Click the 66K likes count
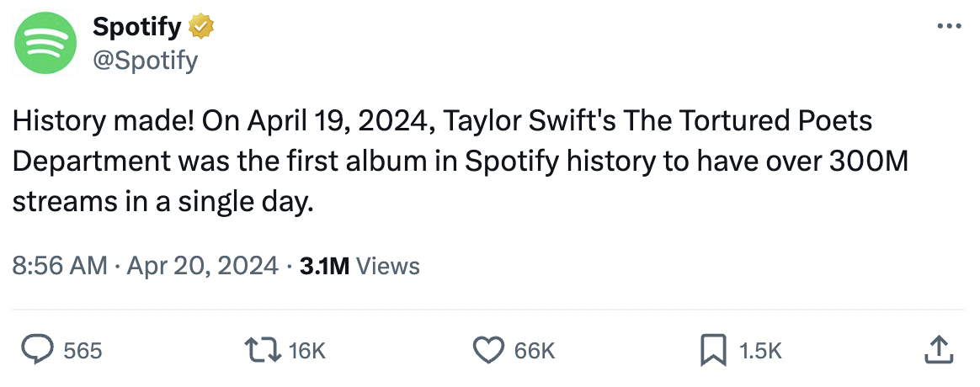Screen dimensions: 980x387 click(535, 351)
